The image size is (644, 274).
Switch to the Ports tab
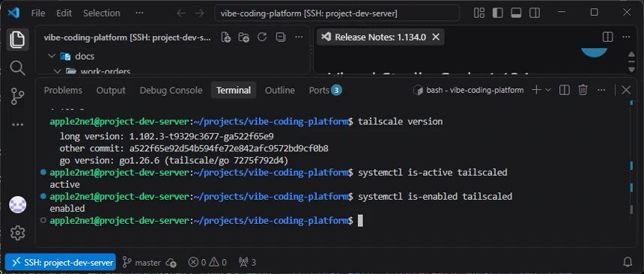(325, 91)
